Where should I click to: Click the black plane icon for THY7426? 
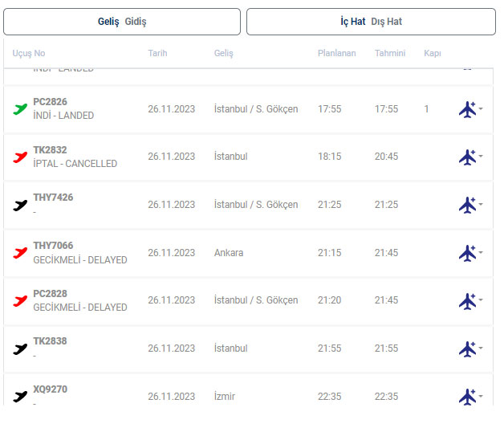[x=20, y=205]
